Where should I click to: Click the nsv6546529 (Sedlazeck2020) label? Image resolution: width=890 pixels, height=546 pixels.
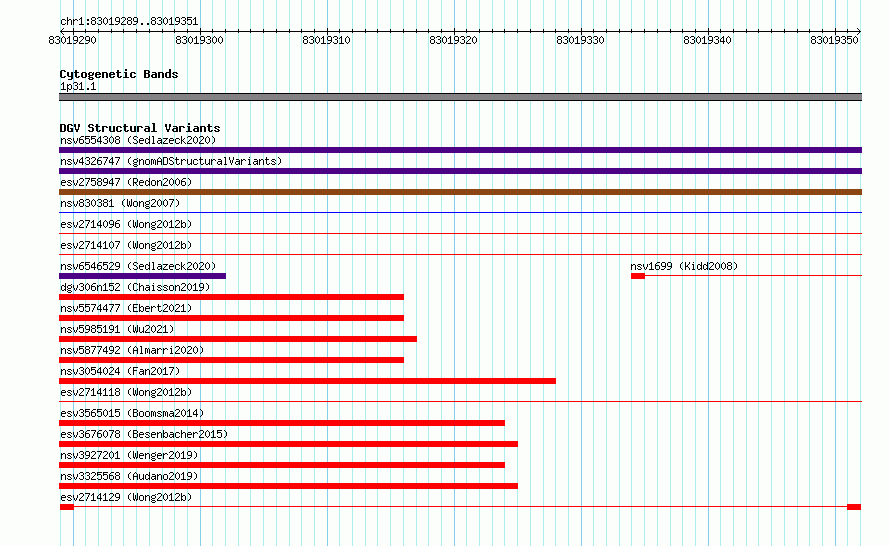click(138, 266)
